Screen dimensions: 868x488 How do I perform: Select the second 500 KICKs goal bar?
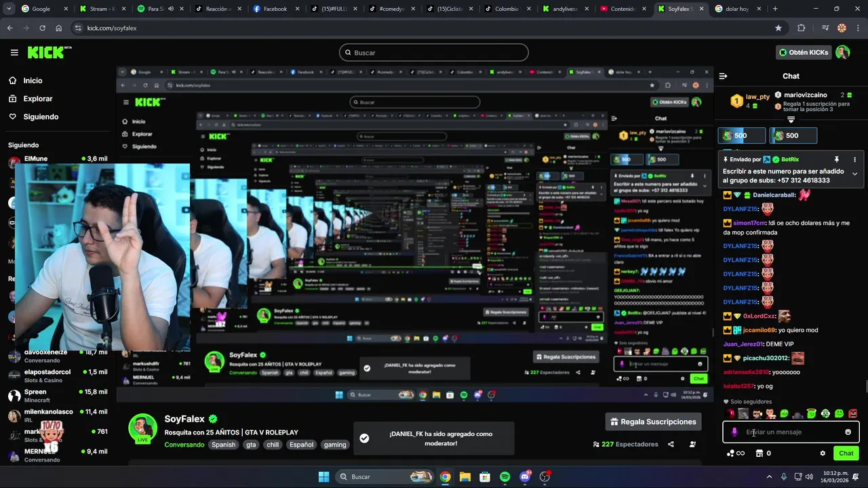[793, 136]
